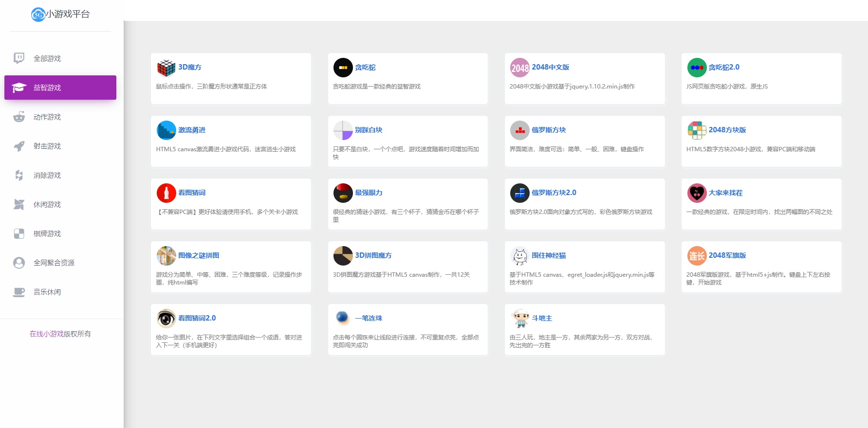Click the 音乐休闲 coffee cup icon

tap(19, 292)
